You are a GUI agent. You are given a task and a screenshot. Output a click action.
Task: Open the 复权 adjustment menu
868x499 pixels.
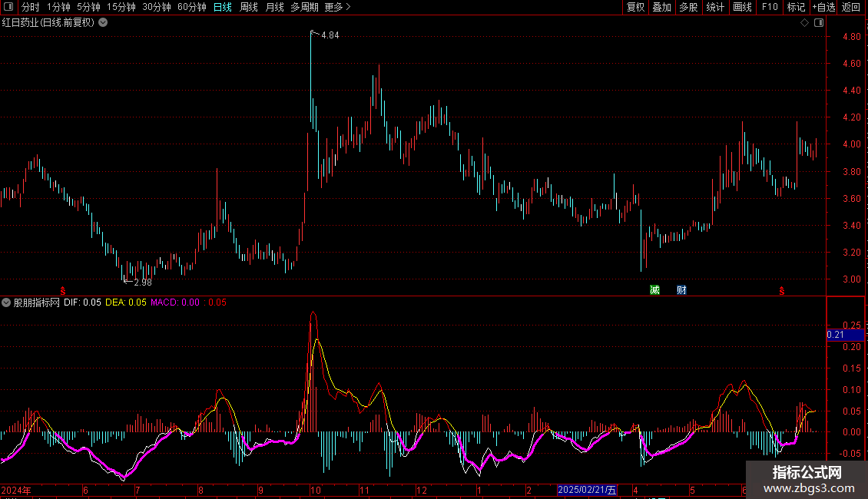coord(635,7)
